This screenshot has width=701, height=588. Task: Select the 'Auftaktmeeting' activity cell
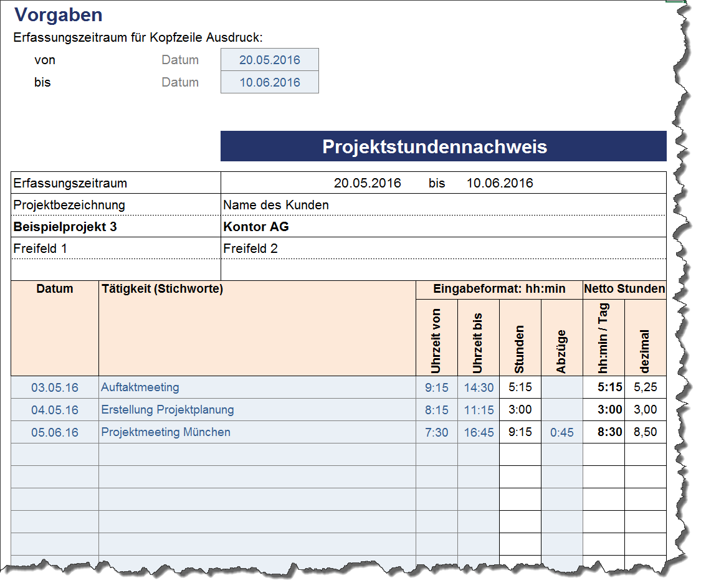point(257,387)
